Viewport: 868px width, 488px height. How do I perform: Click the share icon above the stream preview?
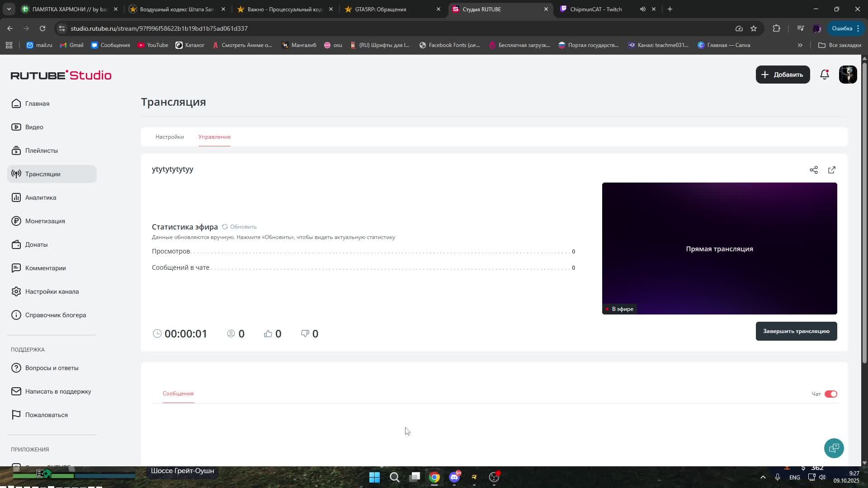click(814, 170)
